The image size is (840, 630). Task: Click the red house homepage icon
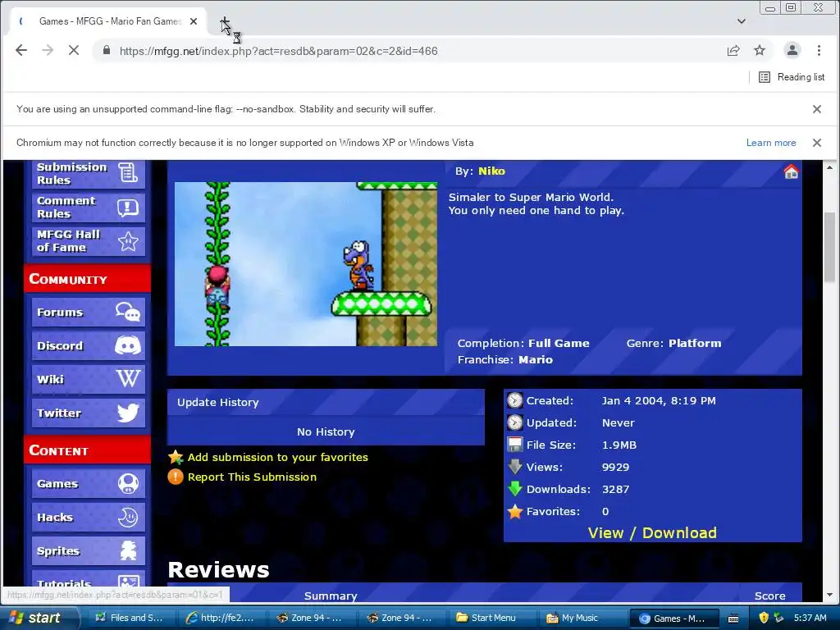pyautogui.click(x=791, y=172)
